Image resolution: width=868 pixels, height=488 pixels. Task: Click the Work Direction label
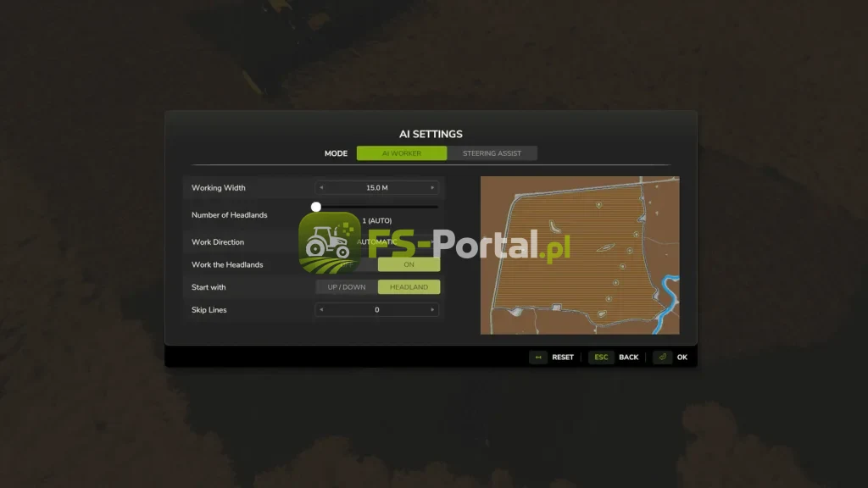[218, 242]
